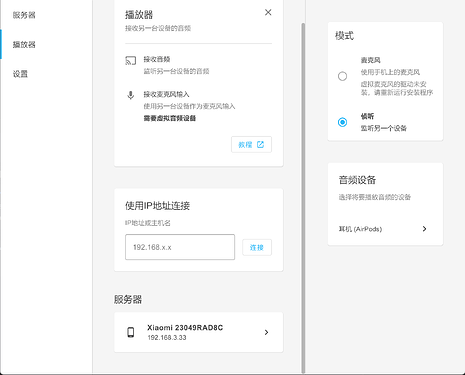Click the 接收麦克风输入 heading text
This screenshot has height=375, width=465.
(166, 94)
